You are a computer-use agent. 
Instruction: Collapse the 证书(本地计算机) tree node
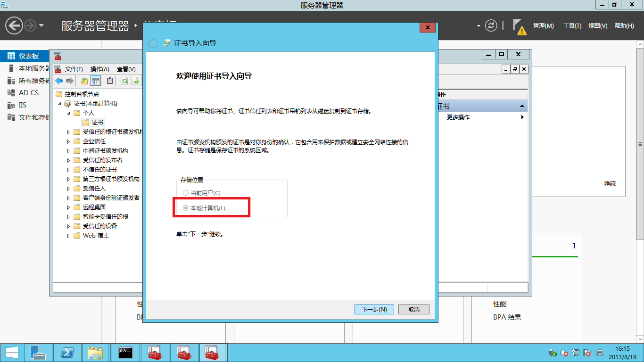59,104
